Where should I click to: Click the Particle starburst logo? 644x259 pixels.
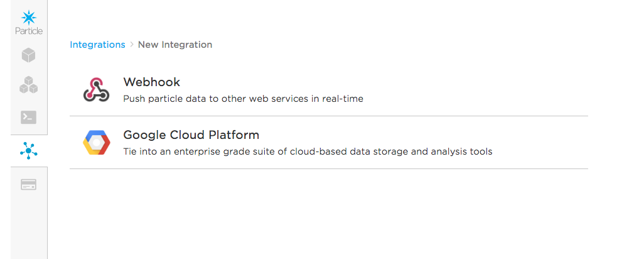point(29,17)
